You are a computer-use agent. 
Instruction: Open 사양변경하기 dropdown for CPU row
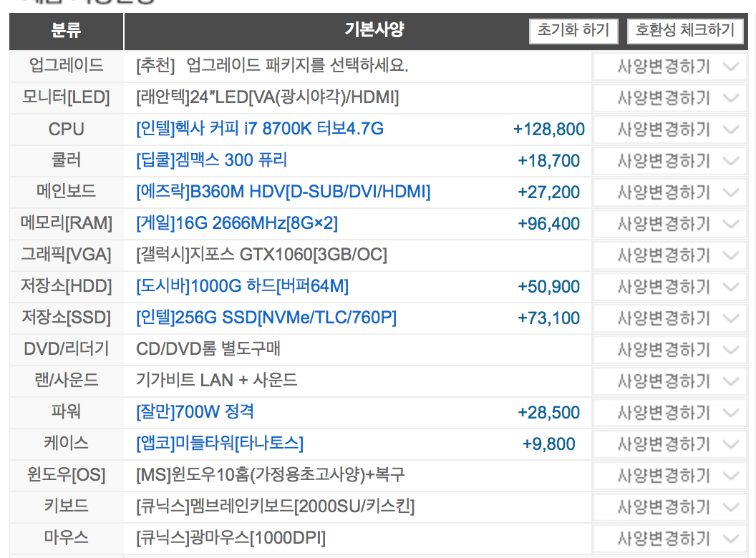click(669, 129)
